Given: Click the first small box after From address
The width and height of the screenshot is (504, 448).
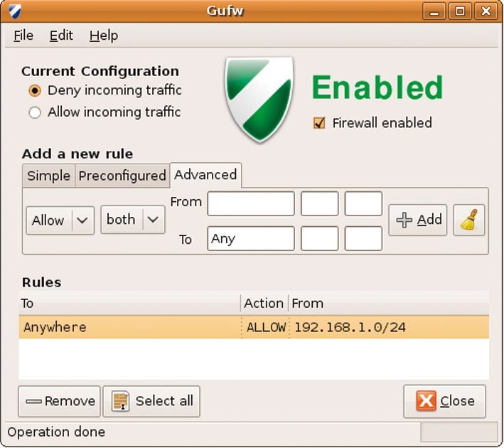Looking at the screenshot, I should 319,203.
